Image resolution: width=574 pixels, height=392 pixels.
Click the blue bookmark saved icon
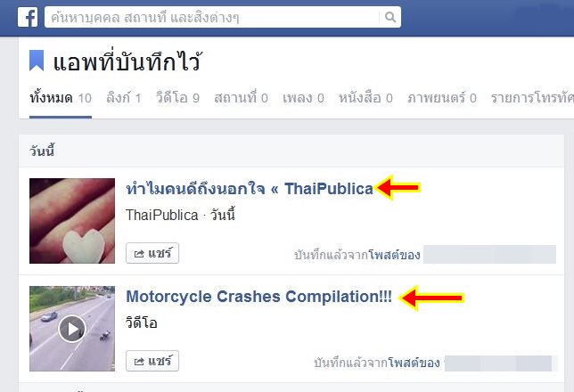tap(37, 60)
